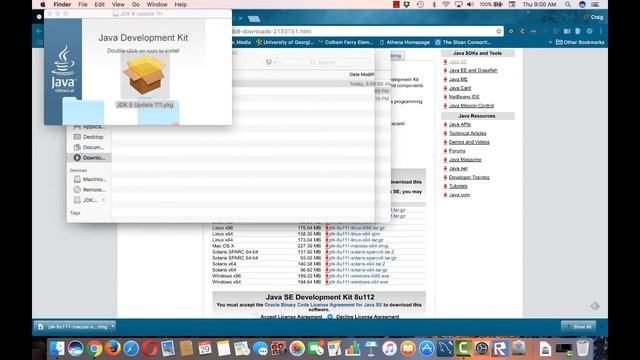The height and width of the screenshot is (360, 640).
Task: Expand the downloaded jdk dmg item options arrow
Action: (x=113, y=326)
